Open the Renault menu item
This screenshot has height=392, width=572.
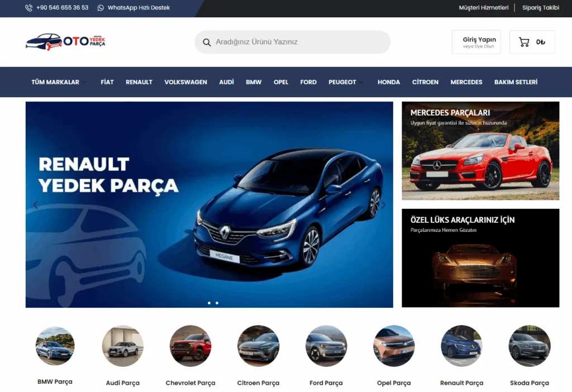[x=139, y=82]
